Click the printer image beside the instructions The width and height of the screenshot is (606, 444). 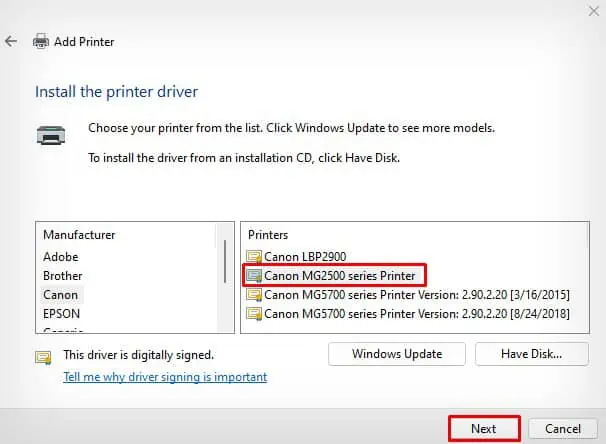[x=53, y=135]
